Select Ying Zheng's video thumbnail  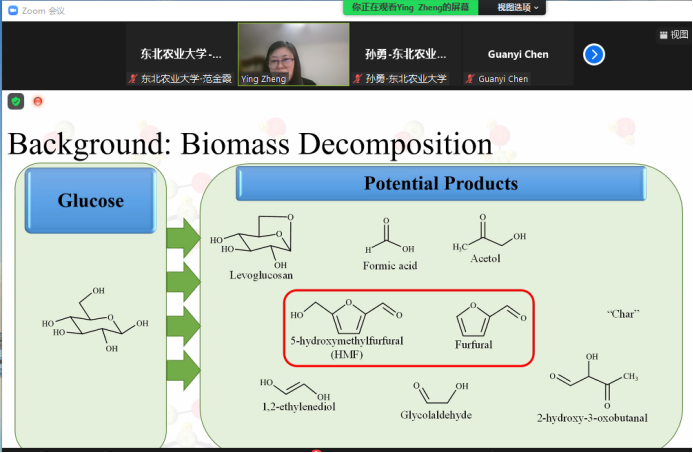point(293,54)
